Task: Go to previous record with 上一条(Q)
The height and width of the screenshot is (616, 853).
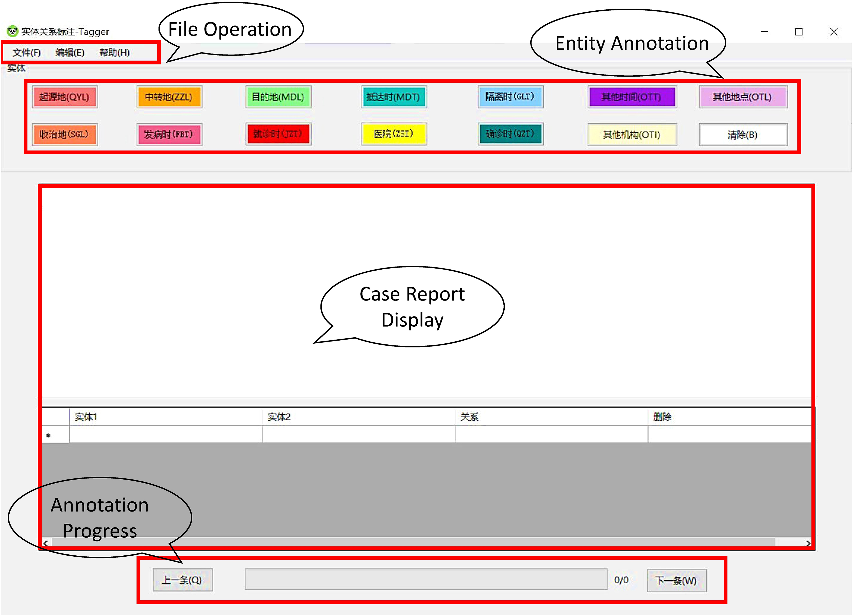Action: click(182, 580)
